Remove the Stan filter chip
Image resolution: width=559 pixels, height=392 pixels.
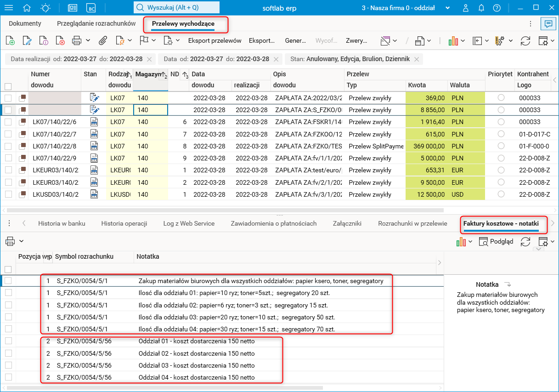[x=417, y=59]
